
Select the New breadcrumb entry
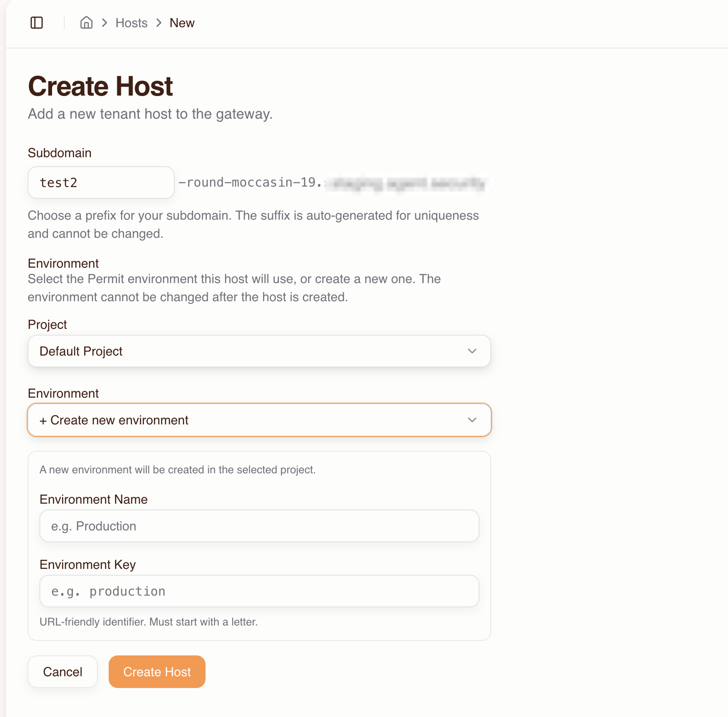[x=182, y=22]
